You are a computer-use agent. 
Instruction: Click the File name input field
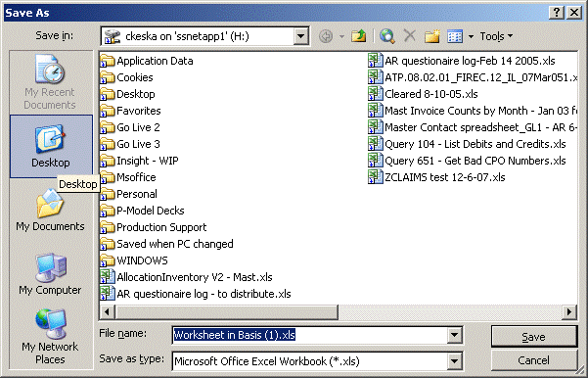pyautogui.click(x=310, y=335)
